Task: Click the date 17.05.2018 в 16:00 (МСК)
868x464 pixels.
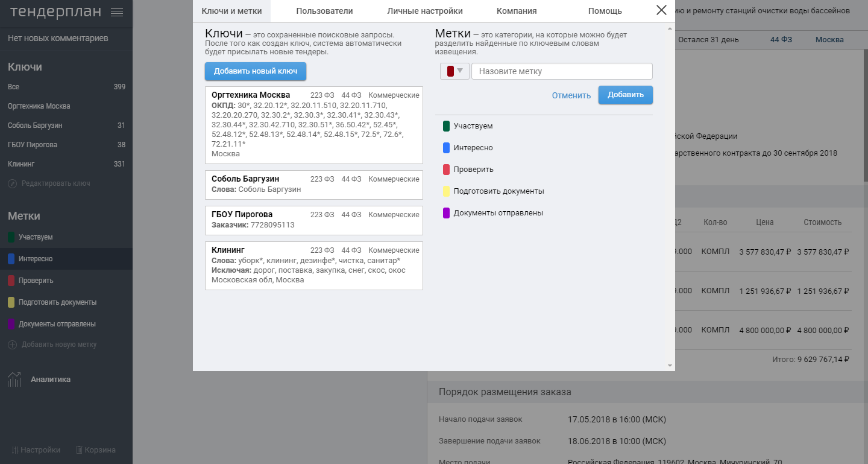Action: [617, 419]
